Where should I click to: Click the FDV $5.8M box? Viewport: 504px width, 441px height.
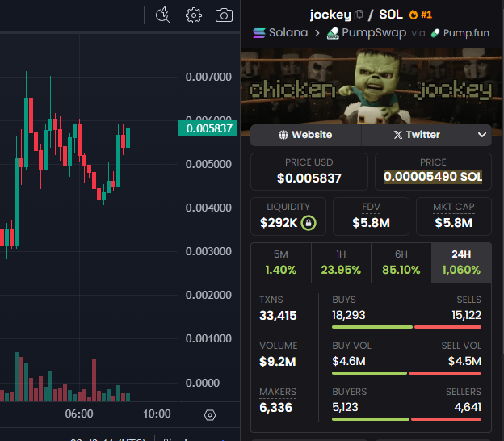click(x=371, y=216)
